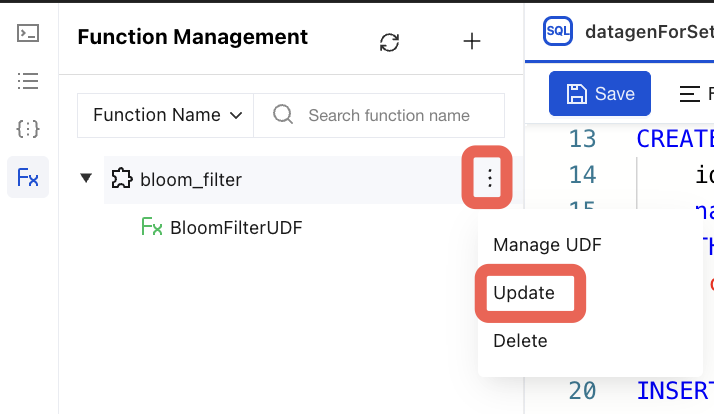Select the Fx function management icon
This screenshot has height=414, width=714.
coord(28,177)
